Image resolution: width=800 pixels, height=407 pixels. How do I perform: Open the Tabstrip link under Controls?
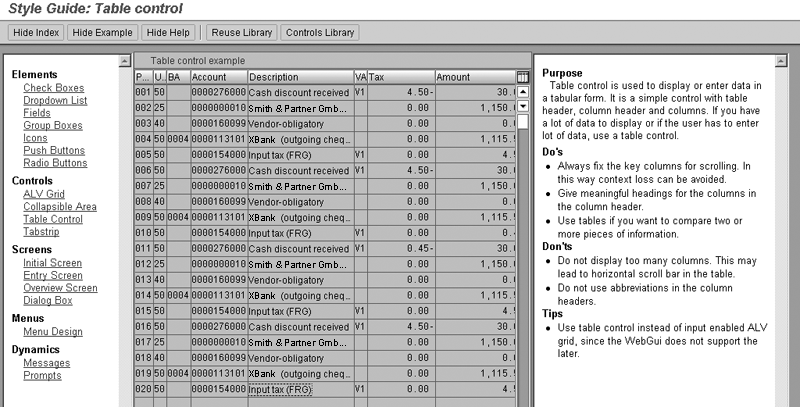click(45, 231)
